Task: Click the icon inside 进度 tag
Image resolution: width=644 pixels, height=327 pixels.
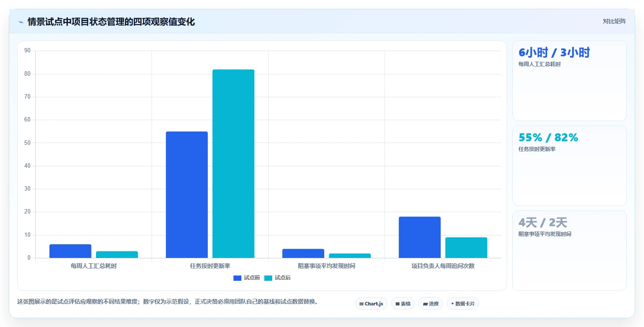Action: click(x=425, y=304)
